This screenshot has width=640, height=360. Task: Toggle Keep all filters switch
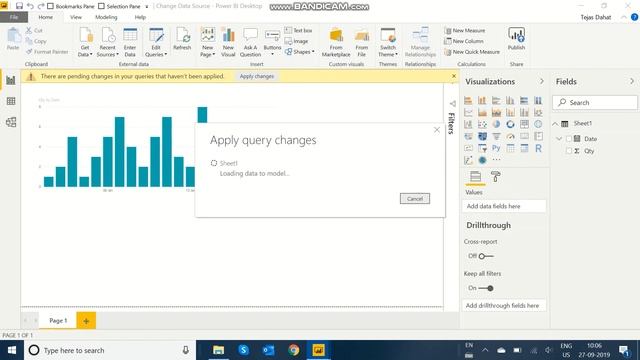click(486, 288)
